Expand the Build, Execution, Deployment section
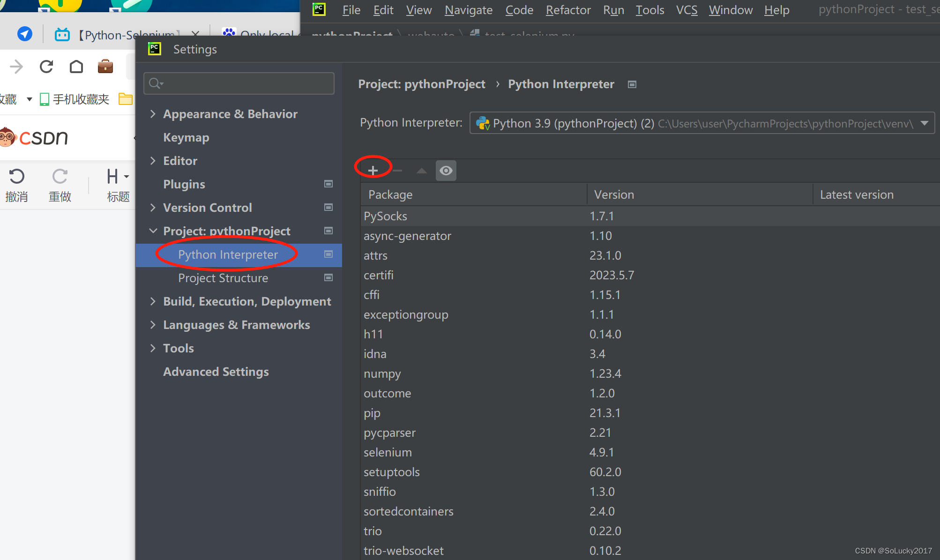 [153, 301]
